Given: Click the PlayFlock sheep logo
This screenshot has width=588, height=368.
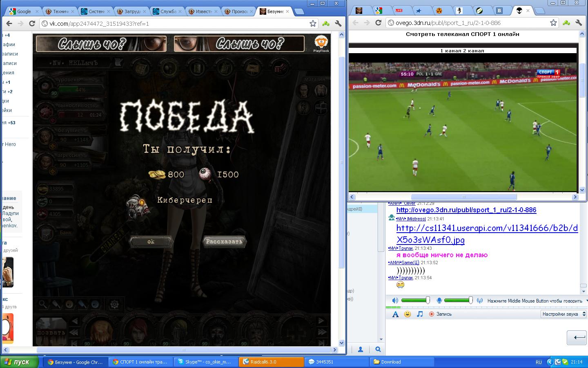Looking at the screenshot, I should click(321, 44).
